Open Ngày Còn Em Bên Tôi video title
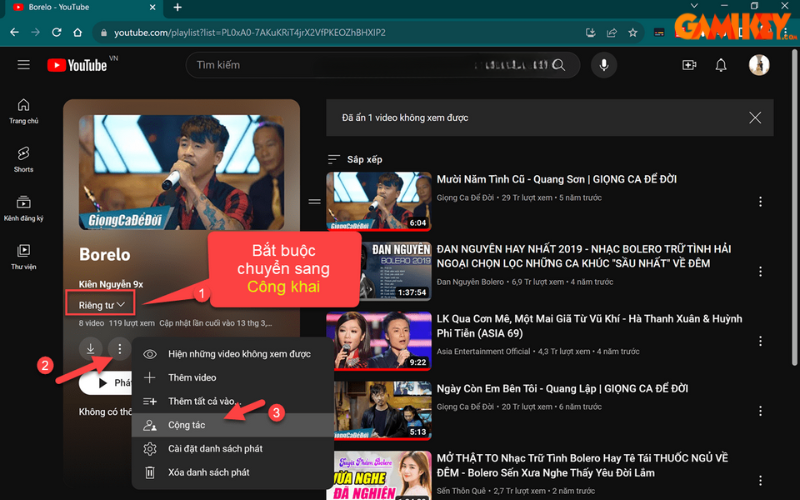 point(562,388)
